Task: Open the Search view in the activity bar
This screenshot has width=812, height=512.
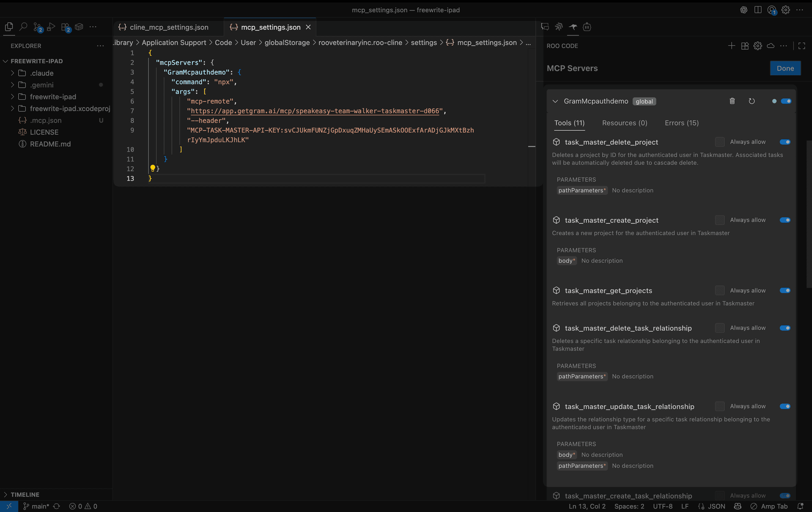Action: point(24,26)
